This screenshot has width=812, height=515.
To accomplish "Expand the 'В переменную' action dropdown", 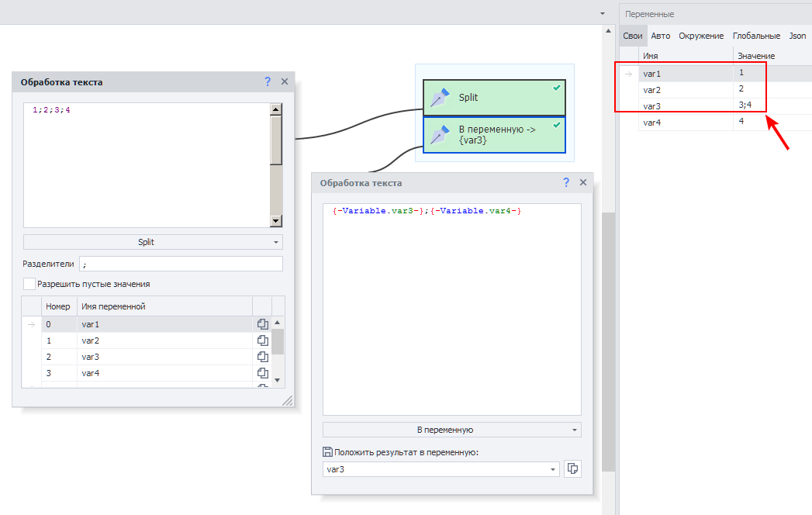I will pyautogui.click(x=451, y=430).
